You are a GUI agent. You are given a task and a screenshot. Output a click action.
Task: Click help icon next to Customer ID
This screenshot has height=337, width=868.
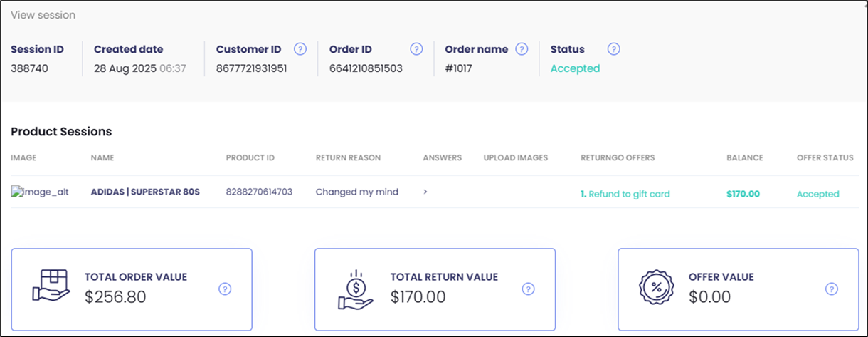300,49
